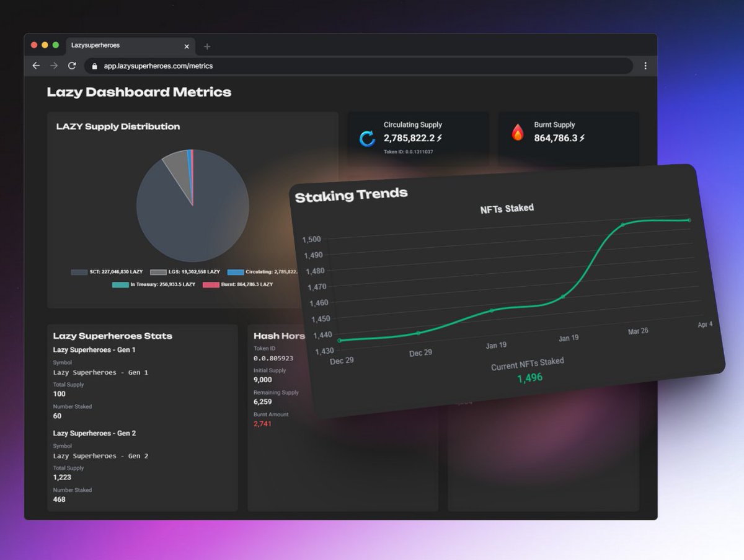Click Token ID 0.0.1311037 text
Viewport: 744px width, 560px height.
(408, 152)
